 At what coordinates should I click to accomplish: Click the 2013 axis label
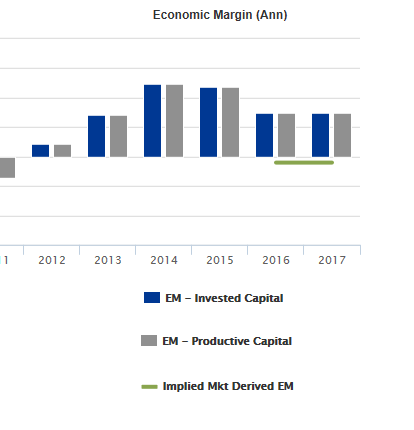point(108,260)
